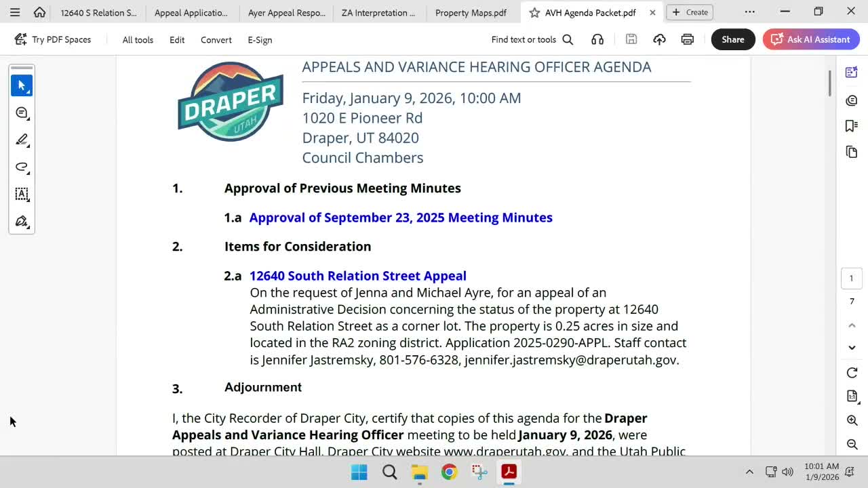868x488 pixels.
Task: Go to next page with down chevron
Action: point(852,348)
